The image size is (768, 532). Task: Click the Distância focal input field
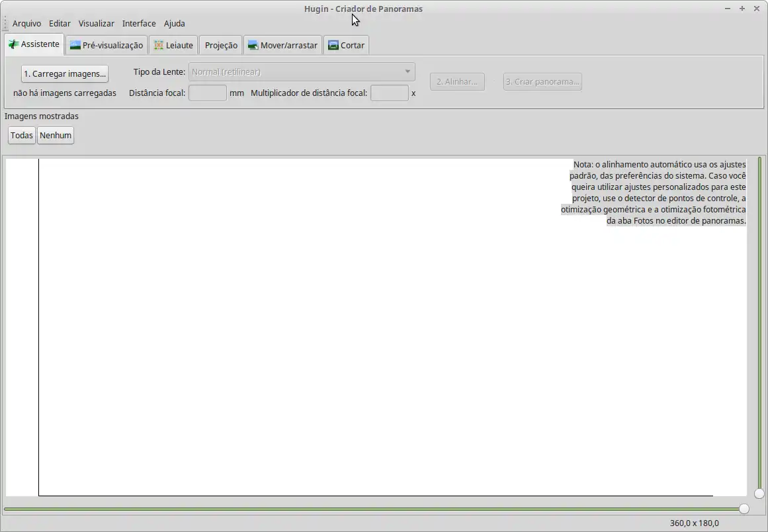click(x=208, y=93)
